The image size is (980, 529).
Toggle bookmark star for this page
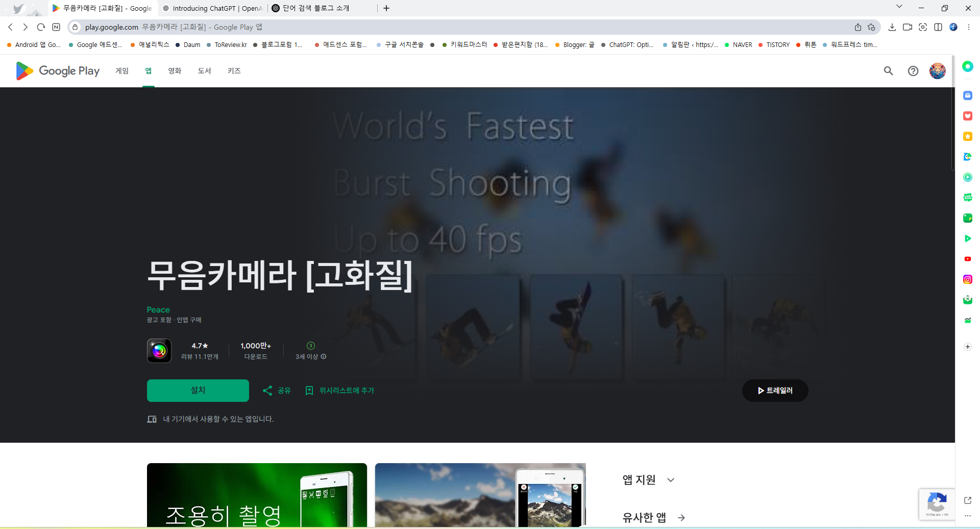point(872,27)
